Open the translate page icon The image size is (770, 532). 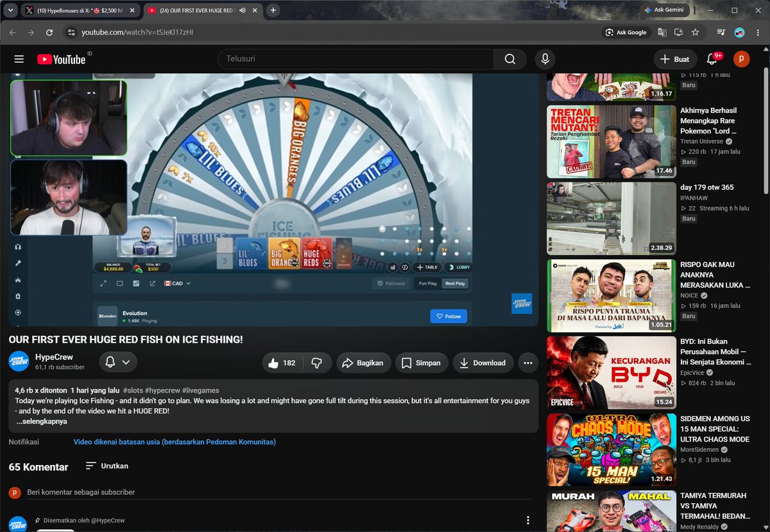coord(662,32)
